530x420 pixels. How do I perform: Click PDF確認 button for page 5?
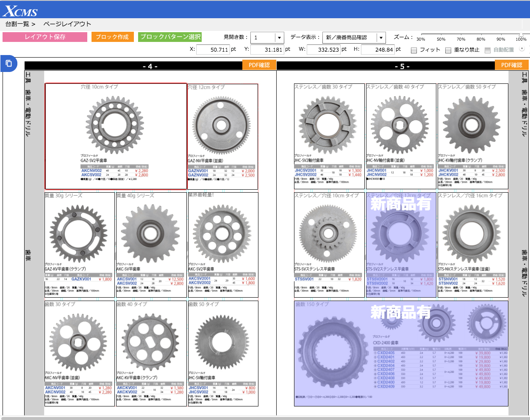coord(512,65)
